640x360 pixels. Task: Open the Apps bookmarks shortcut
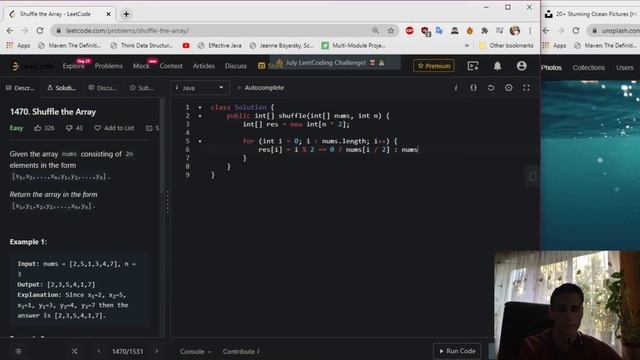click(x=18, y=45)
